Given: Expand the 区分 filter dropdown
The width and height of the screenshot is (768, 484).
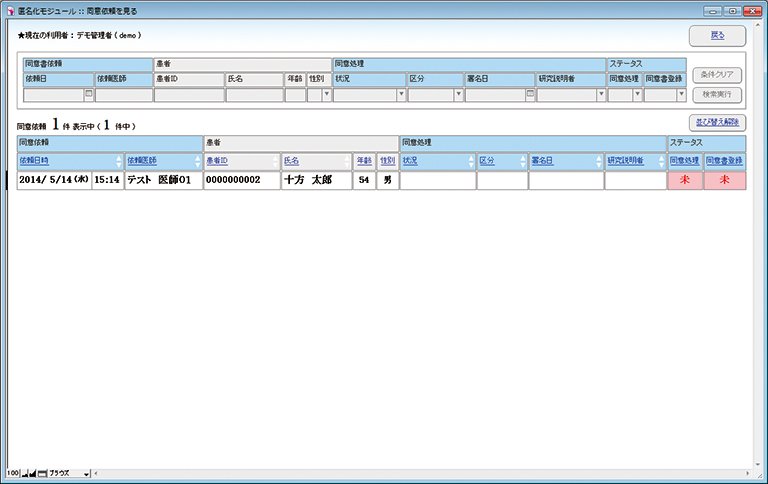Looking at the screenshot, I should [x=458, y=95].
